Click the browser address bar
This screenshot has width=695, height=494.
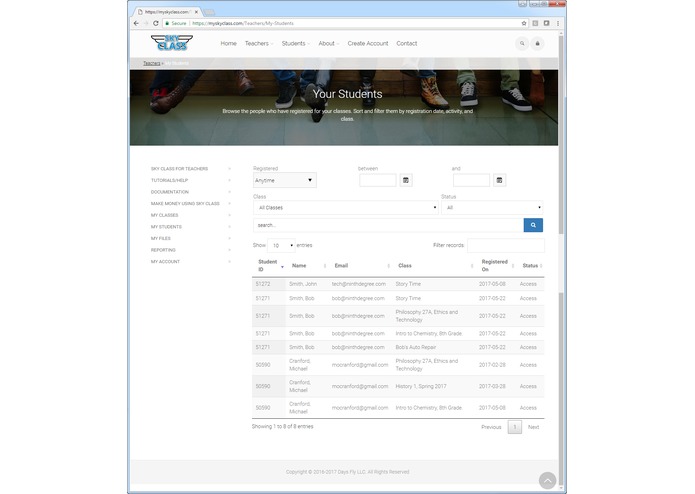point(344,23)
